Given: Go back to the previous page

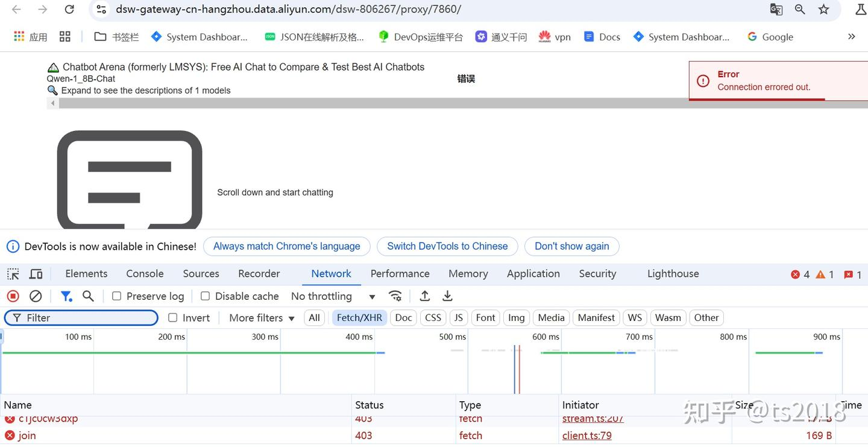Looking at the screenshot, I should 16,10.
